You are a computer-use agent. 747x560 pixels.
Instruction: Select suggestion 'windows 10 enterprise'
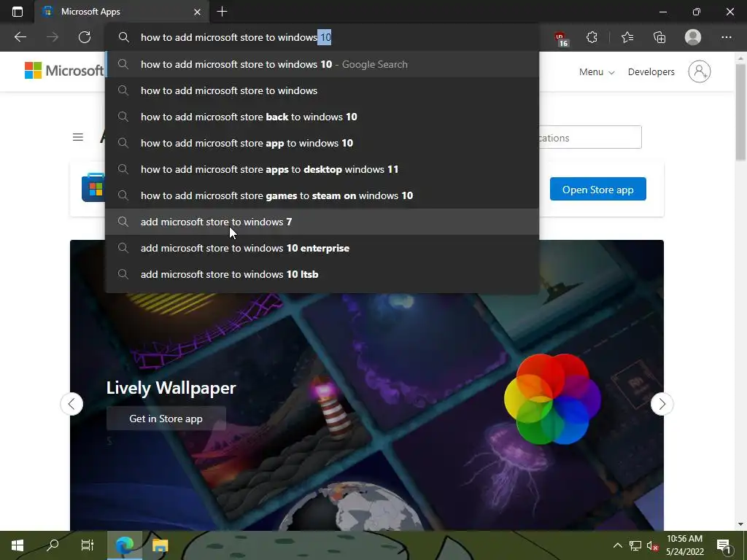click(x=322, y=248)
